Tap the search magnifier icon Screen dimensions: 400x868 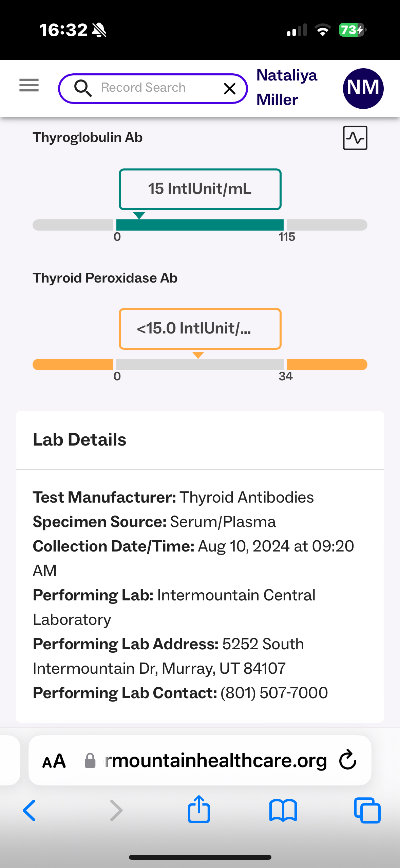(x=83, y=88)
